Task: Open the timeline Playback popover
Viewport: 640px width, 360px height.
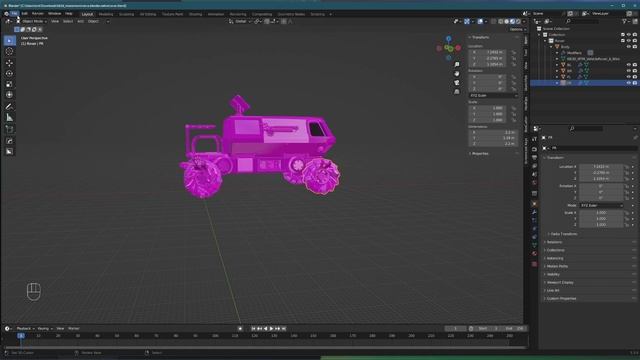Action: click(25, 329)
